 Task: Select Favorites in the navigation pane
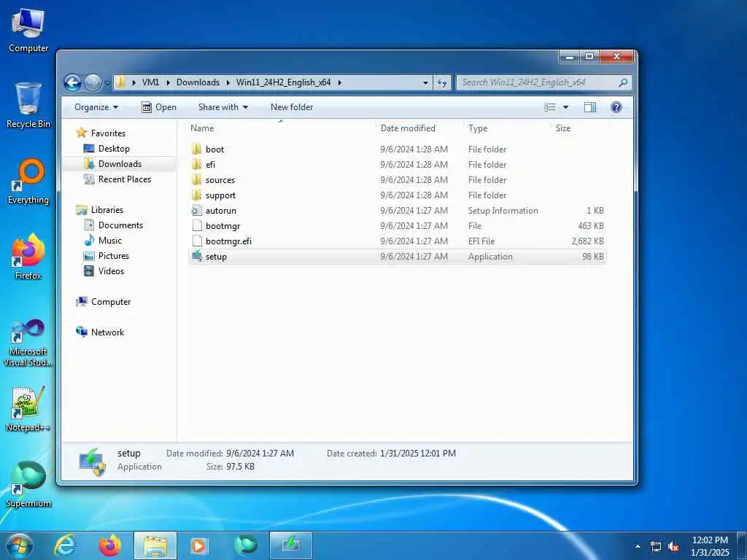coord(108,133)
